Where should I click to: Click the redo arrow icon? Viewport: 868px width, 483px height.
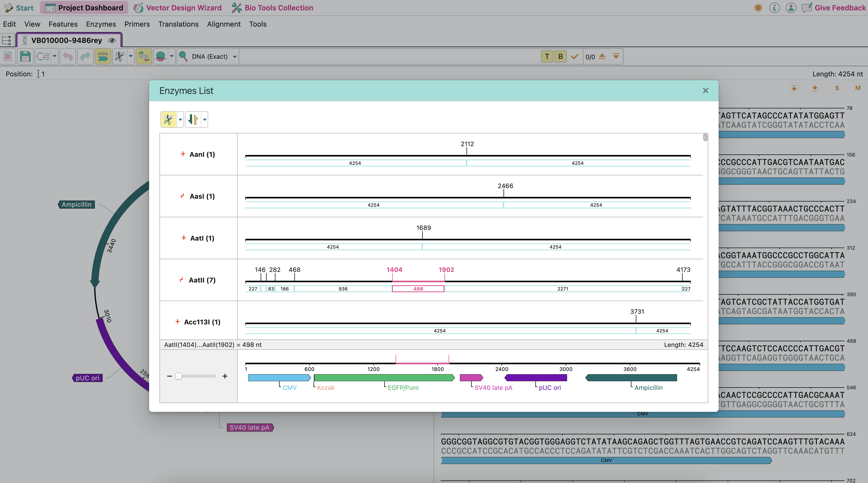[85, 57]
